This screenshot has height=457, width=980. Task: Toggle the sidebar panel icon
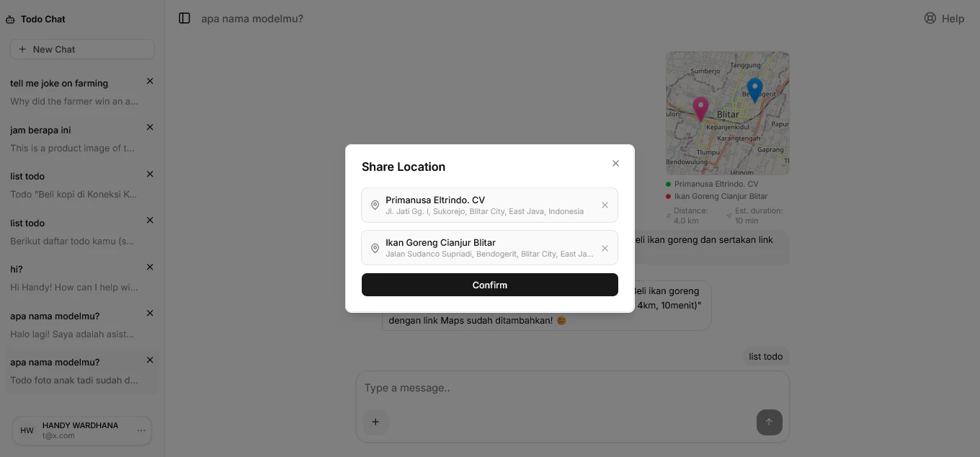[184, 18]
